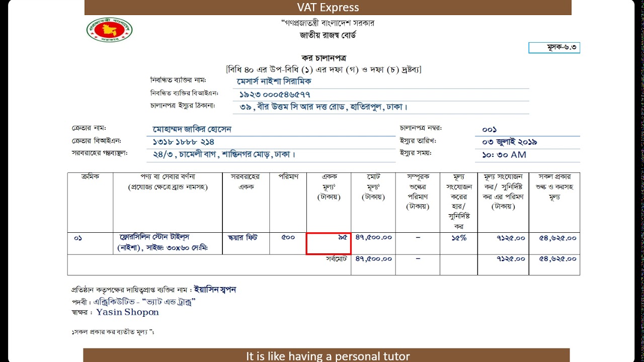
Task: Click the VAT Express title banner
Action: point(328,7)
